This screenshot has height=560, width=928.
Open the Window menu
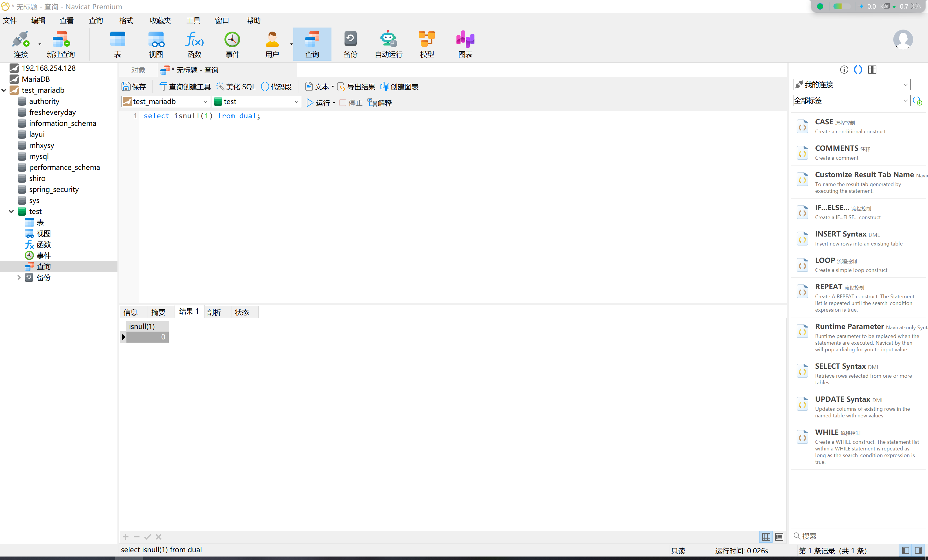tap(222, 21)
